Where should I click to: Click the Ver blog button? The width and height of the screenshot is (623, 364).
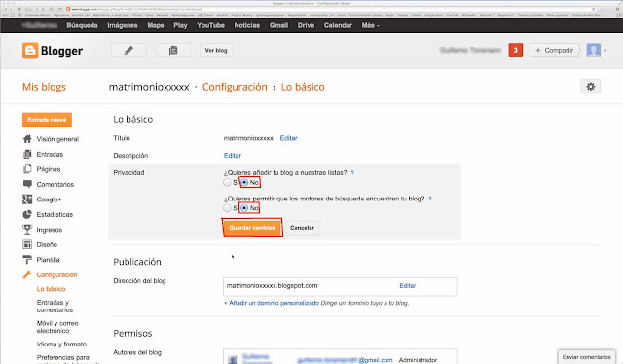click(x=216, y=50)
